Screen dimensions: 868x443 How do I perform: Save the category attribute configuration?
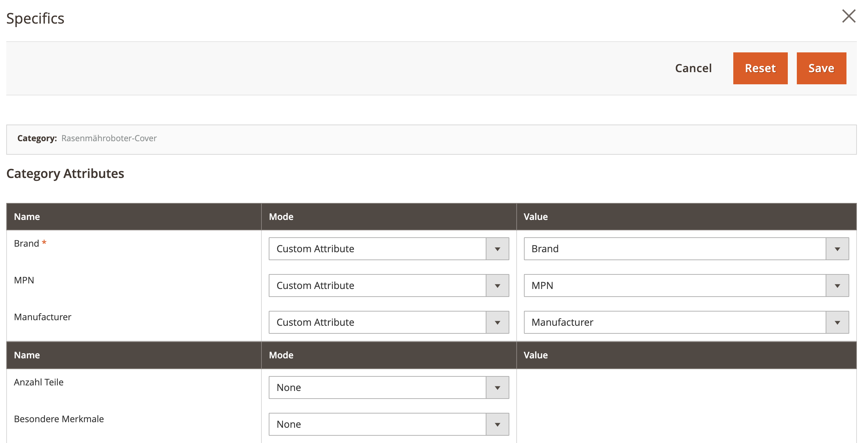pyautogui.click(x=821, y=68)
